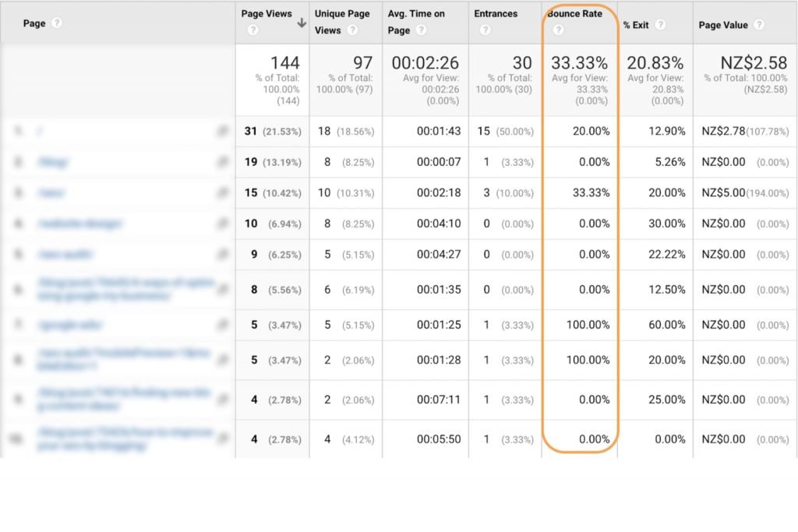Select the total page views value 144
Screen dimensions: 798x532
click(285, 62)
